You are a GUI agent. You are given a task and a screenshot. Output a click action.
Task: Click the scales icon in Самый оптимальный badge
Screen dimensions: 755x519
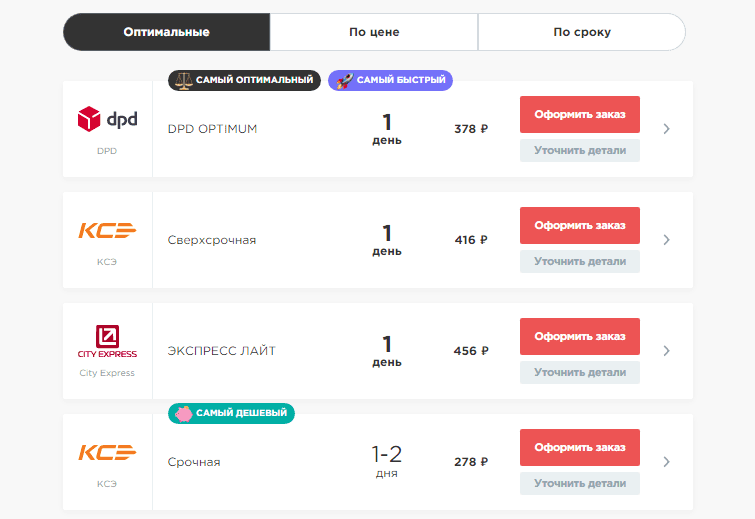pyautogui.click(x=181, y=81)
